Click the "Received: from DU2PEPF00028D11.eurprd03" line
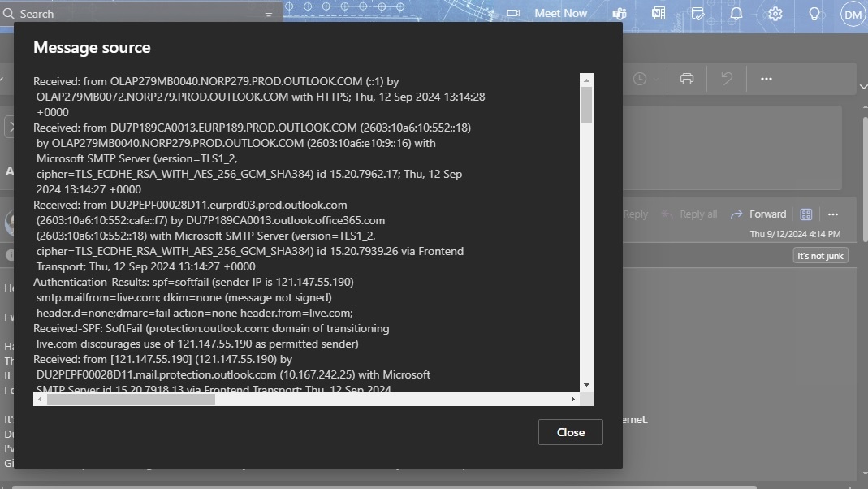 [190, 205]
